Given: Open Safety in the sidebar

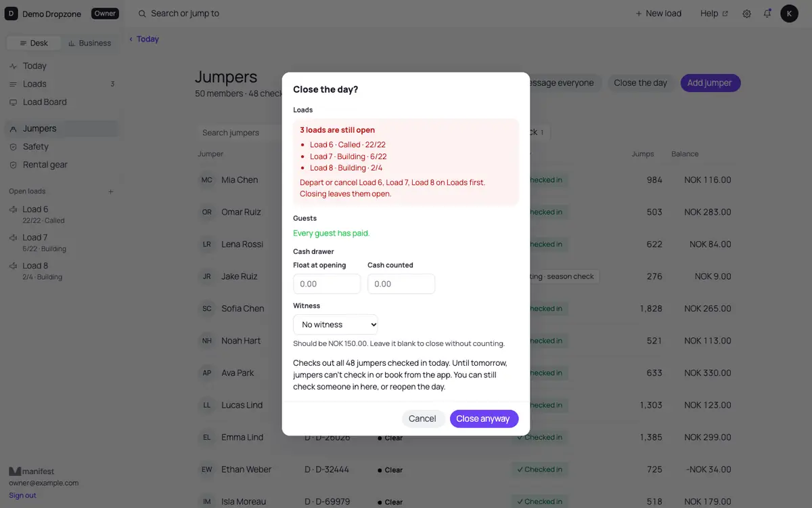Looking at the screenshot, I should tap(62, 146).
